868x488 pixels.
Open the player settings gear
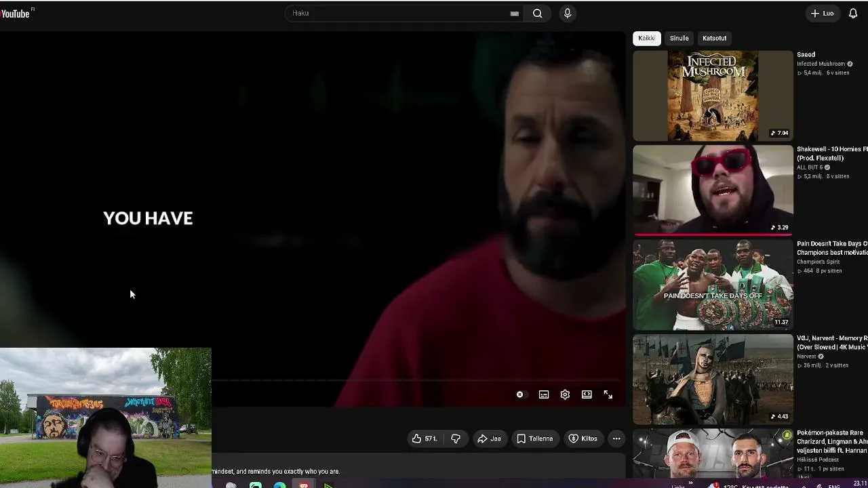click(565, 394)
